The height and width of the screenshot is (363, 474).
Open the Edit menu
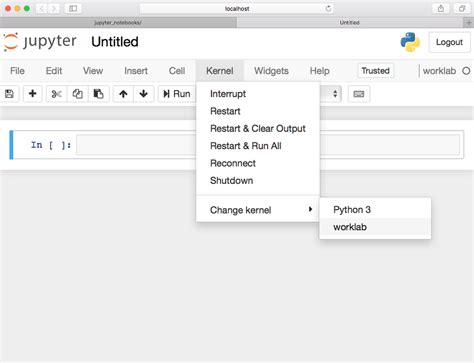click(x=54, y=71)
